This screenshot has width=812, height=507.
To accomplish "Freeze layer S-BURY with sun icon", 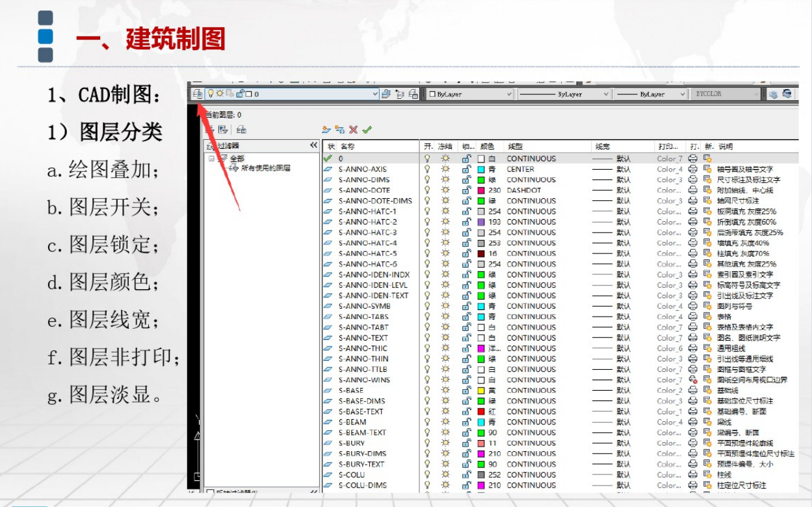I will click(x=445, y=443).
